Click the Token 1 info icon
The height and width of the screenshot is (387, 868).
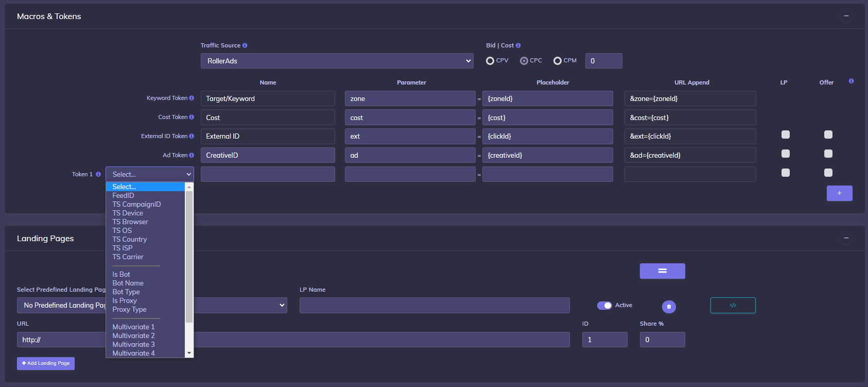coord(98,174)
